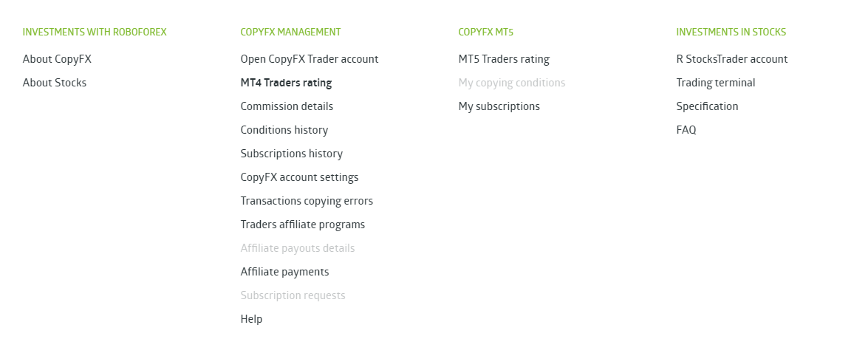Open R StocksTrader account link
868x356 pixels.
point(731,59)
